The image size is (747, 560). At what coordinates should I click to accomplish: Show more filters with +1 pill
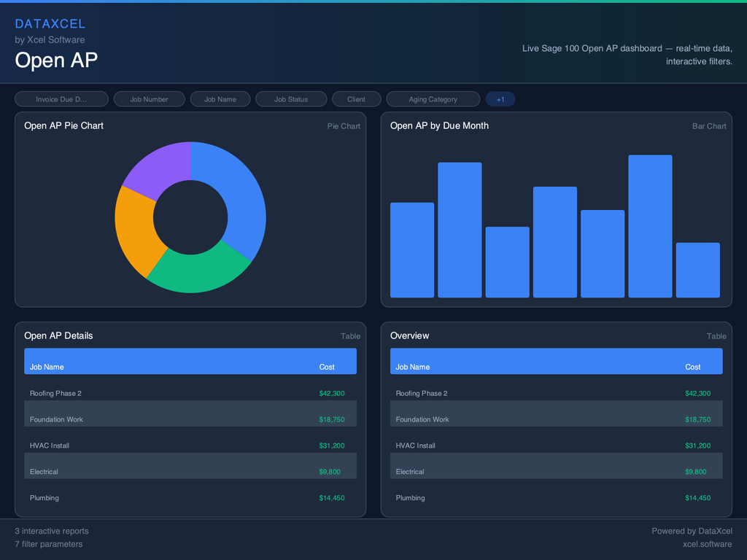coord(500,99)
